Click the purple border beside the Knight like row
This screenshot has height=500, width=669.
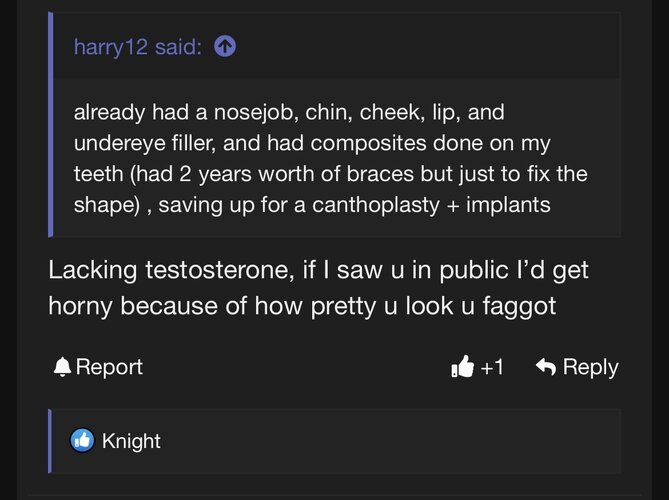pyautogui.click(x=51, y=440)
